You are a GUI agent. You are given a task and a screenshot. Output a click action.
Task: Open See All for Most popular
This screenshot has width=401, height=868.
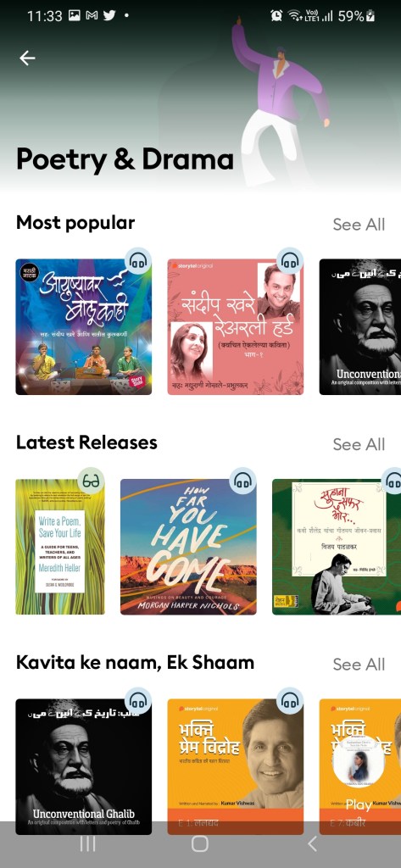pos(359,224)
